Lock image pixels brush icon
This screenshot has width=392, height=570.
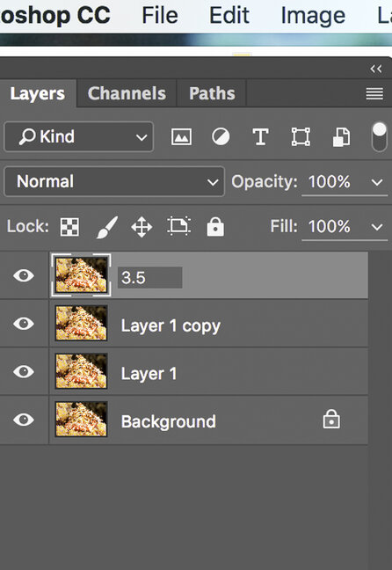tap(107, 227)
